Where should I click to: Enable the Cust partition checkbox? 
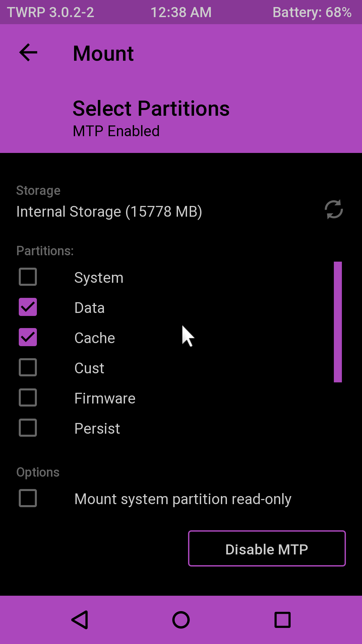[28, 368]
